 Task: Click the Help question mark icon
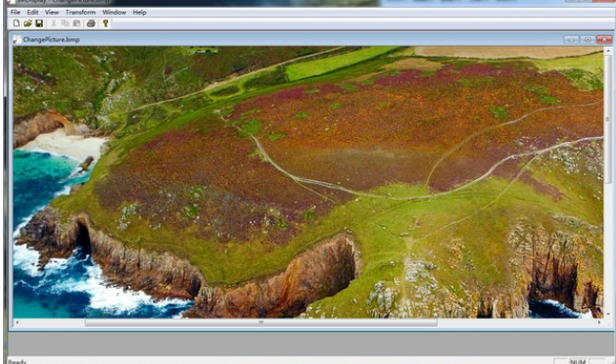tap(106, 23)
